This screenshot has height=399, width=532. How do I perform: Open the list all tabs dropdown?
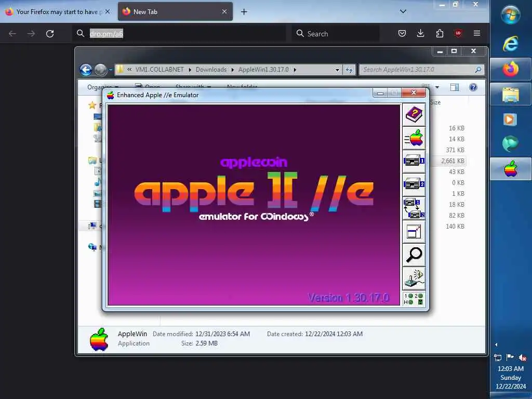tap(403, 11)
